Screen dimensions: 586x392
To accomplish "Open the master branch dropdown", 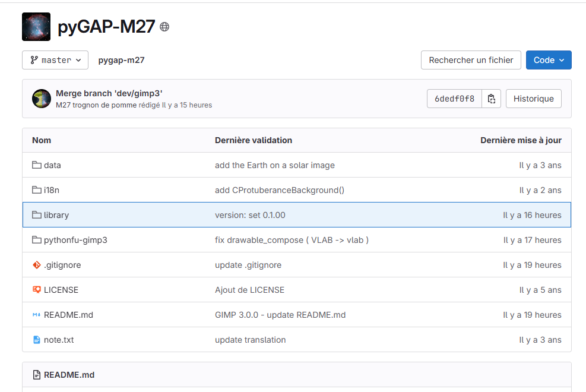I will click(x=55, y=60).
